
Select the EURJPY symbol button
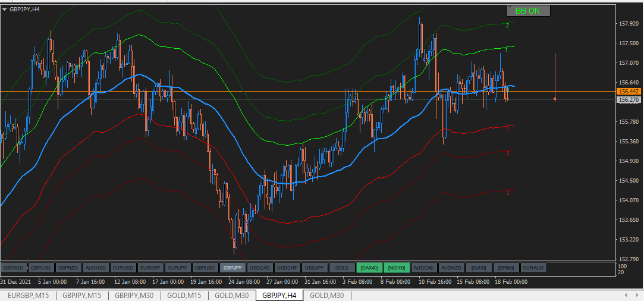(177, 268)
